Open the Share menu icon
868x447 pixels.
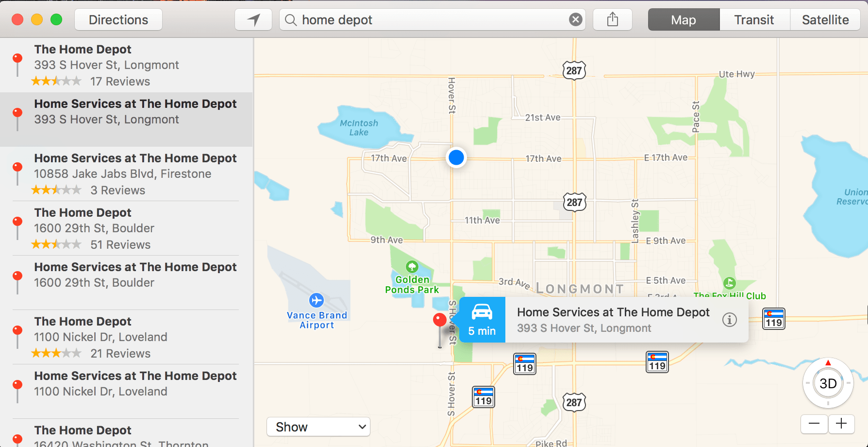pos(613,20)
